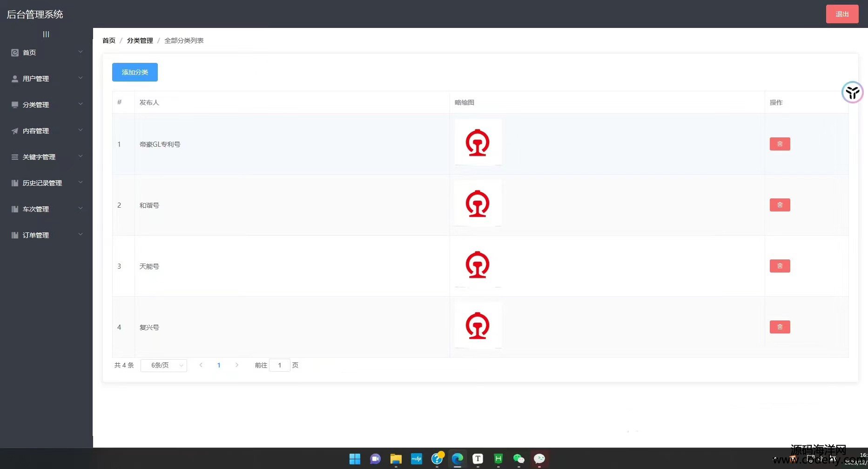
Task: Expand the 订单管理 chevron
Action: pyautogui.click(x=81, y=234)
